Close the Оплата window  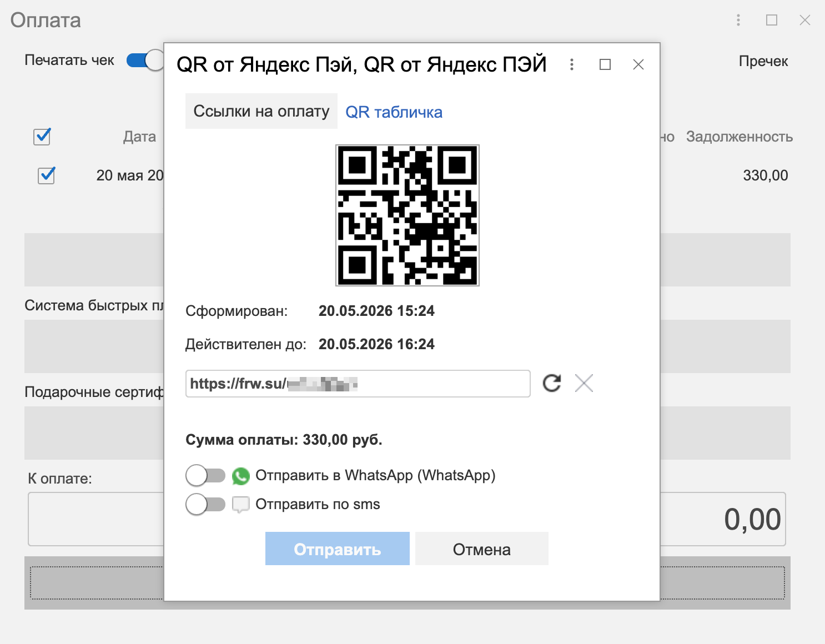click(805, 20)
